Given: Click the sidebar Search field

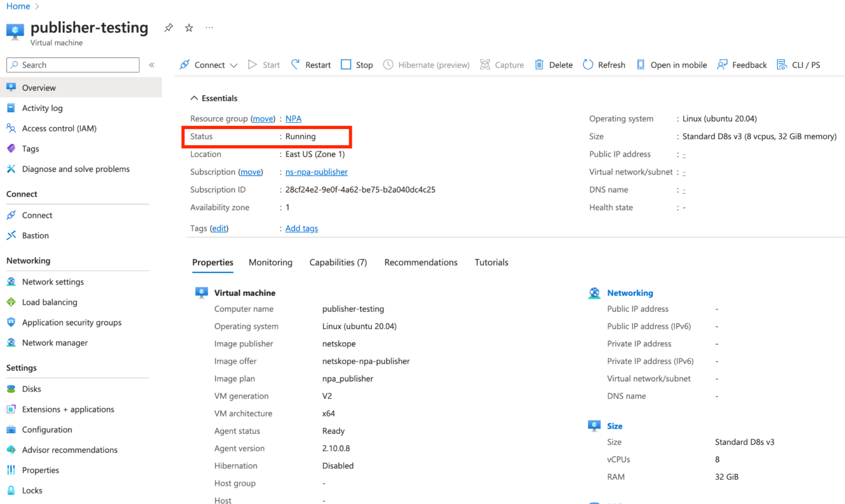Looking at the screenshot, I should point(72,64).
